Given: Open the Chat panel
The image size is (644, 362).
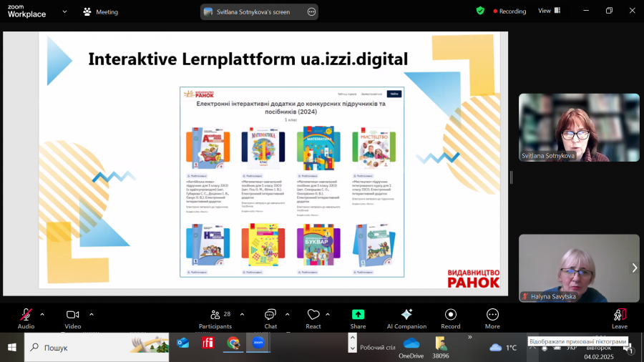Looking at the screenshot, I should pos(270,319).
